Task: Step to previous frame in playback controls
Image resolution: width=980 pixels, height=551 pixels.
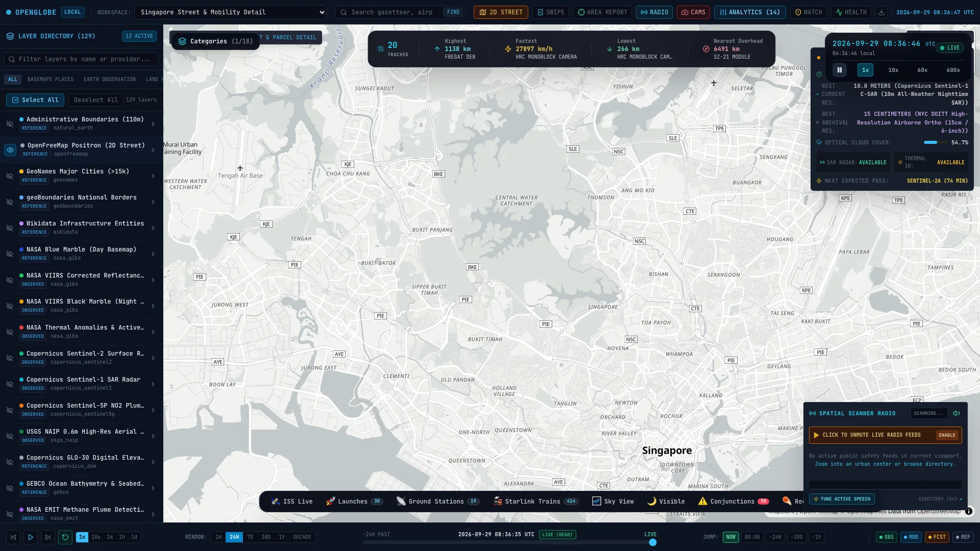Action: (x=13, y=537)
